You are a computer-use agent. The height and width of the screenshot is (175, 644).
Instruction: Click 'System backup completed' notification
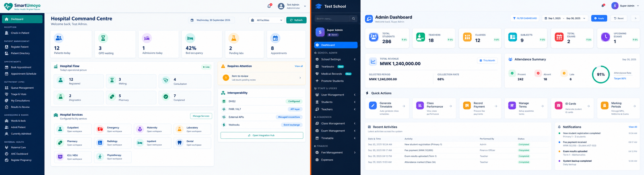click(577, 161)
